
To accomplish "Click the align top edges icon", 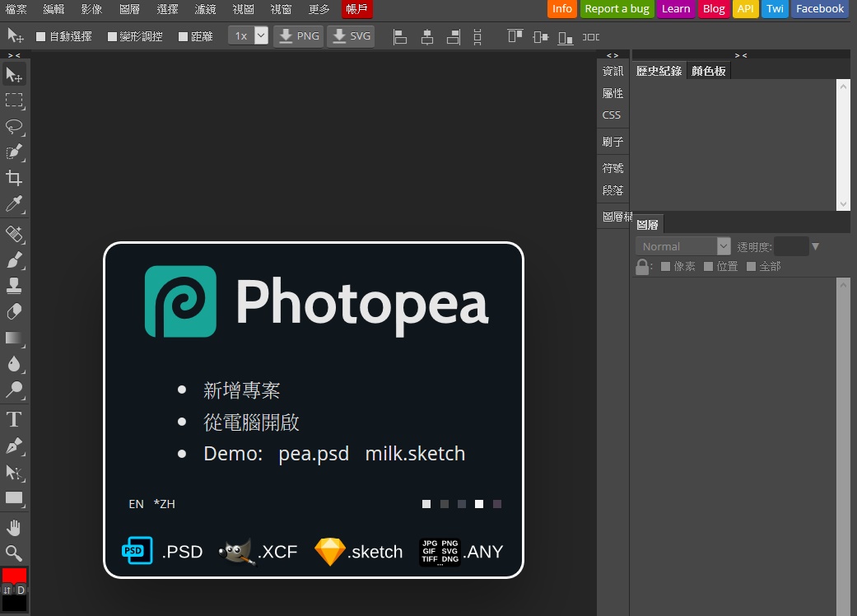I will point(515,36).
